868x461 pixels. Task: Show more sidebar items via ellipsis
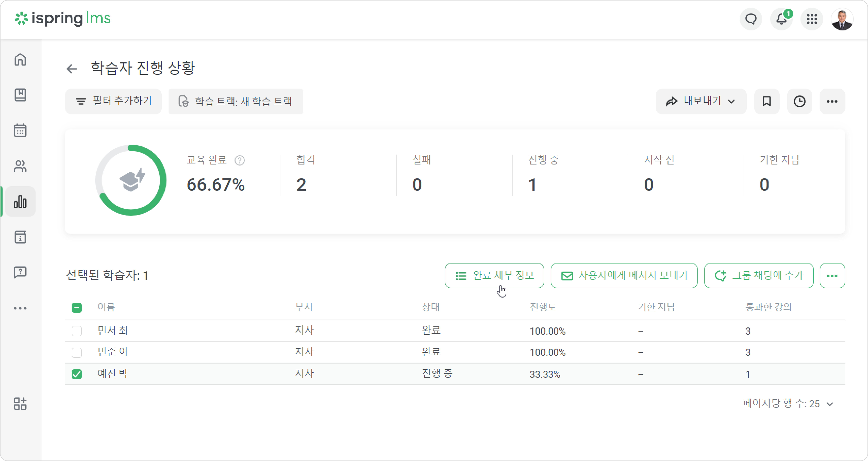click(20, 308)
